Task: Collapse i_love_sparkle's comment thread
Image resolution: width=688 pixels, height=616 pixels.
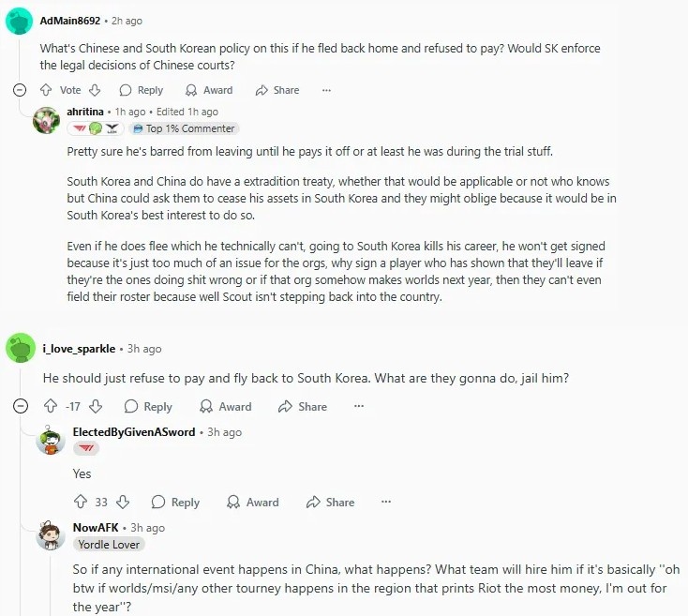Action: pos(20,407)
